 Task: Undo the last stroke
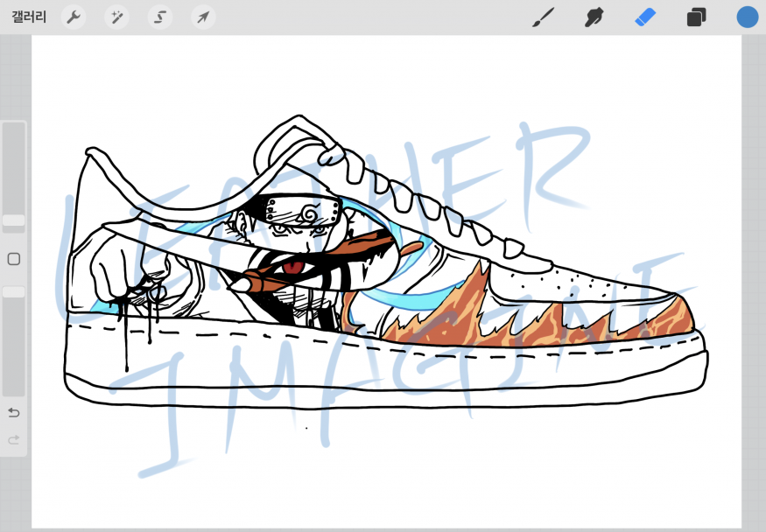14,413
